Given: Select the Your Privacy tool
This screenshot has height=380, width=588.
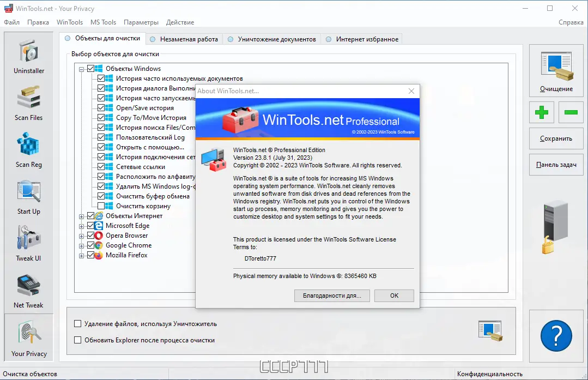Looking at the screenshot, I should point(29,337).
